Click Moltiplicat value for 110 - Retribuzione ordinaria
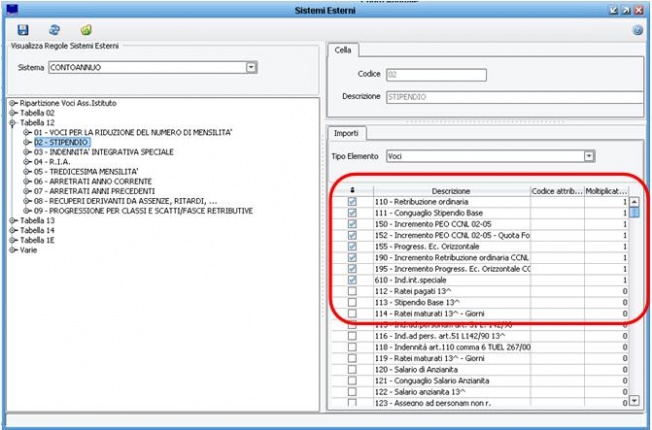The height and width of the screenshot is (430, 652). coord(606,202)
